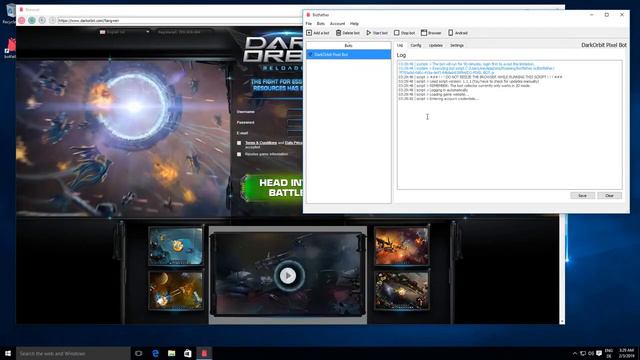640x360 pixels.
Task: Open Task View from the taskbar
Action: tap(139, 353)
